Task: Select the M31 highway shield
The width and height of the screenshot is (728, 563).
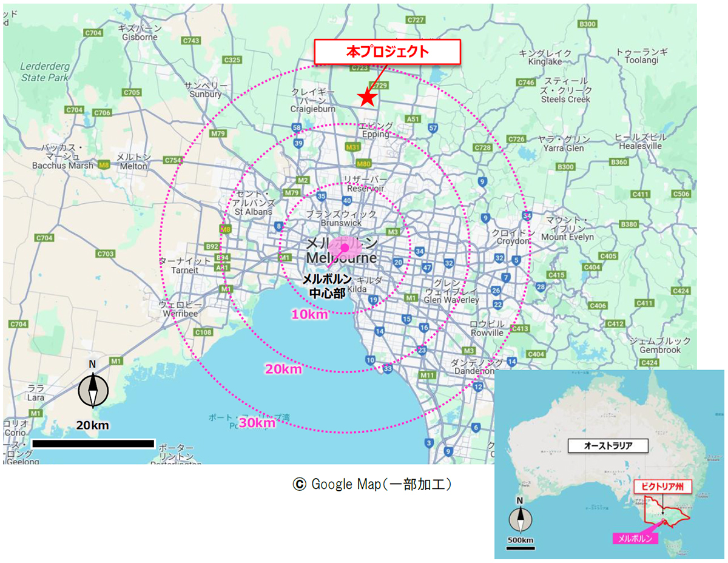Action: click(352, 147)
